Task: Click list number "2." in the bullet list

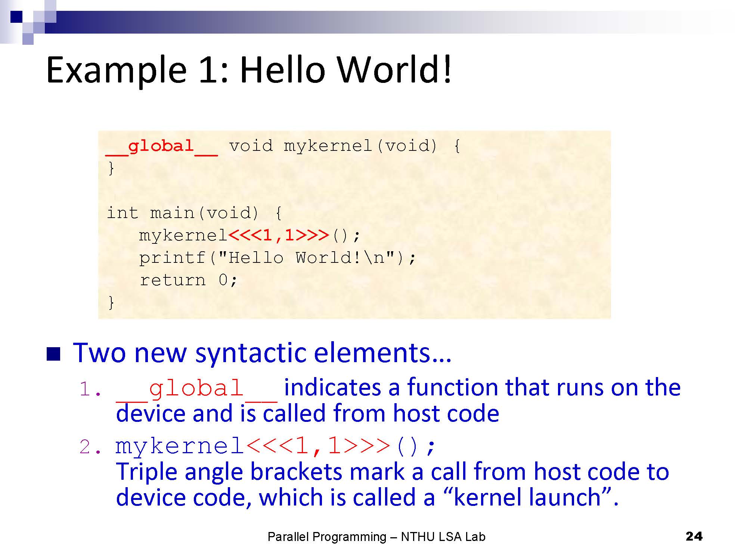Action: tap(90, 447)
